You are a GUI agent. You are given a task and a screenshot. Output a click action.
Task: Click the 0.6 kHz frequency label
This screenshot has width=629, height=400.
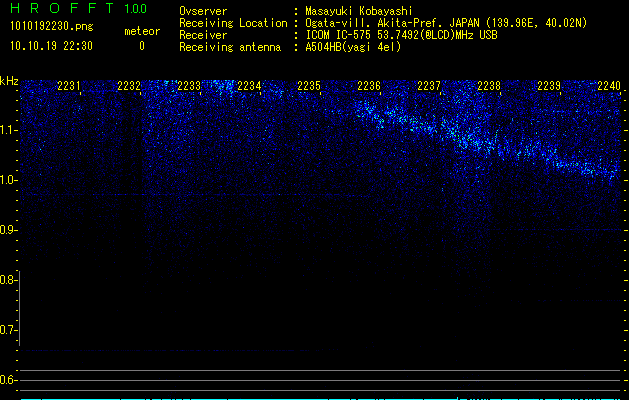[x=8, y=380]
